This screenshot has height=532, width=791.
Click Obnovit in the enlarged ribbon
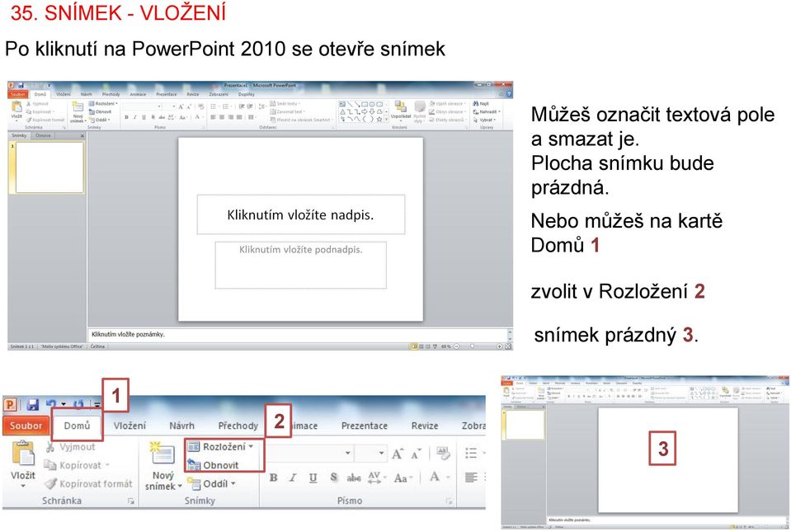click(213, 465)
